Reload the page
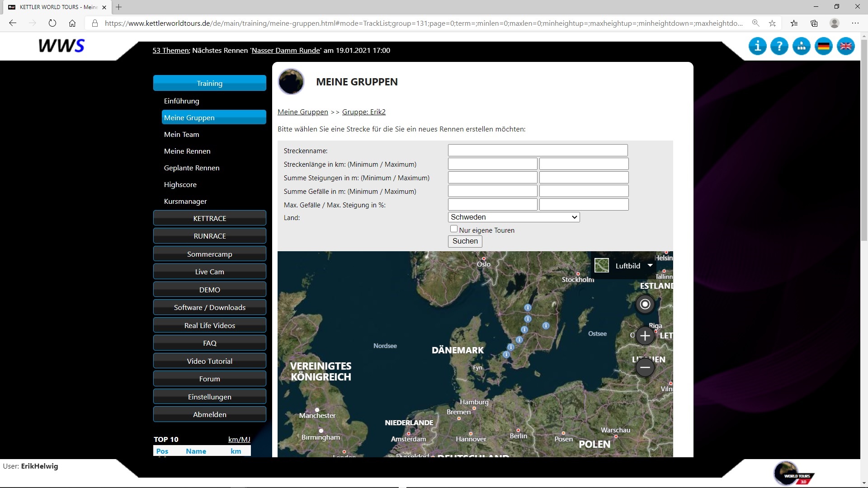Screen dimensions: 868x488 (52, 23)
